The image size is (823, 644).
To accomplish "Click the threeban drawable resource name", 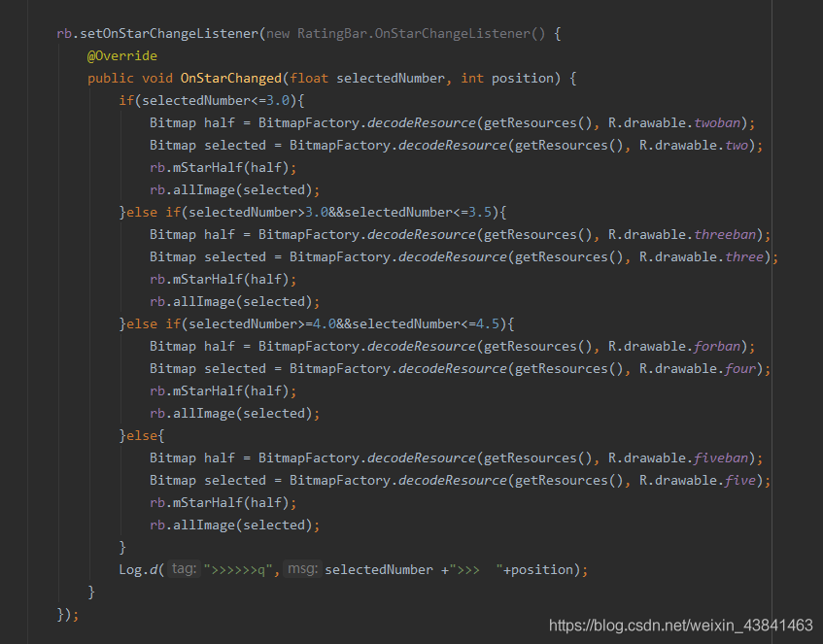I will 725,235.
